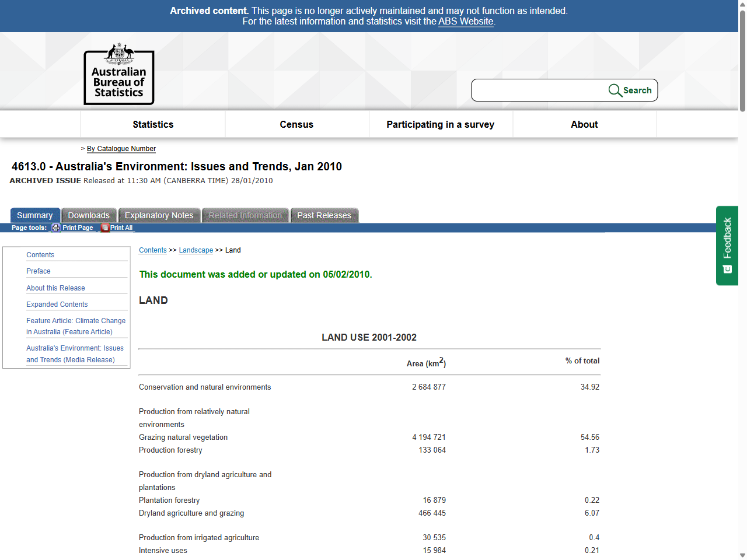The width and height of the screenshot is (747, 560).
Task: Select the Related Information tab
Action: coord(245,215)
